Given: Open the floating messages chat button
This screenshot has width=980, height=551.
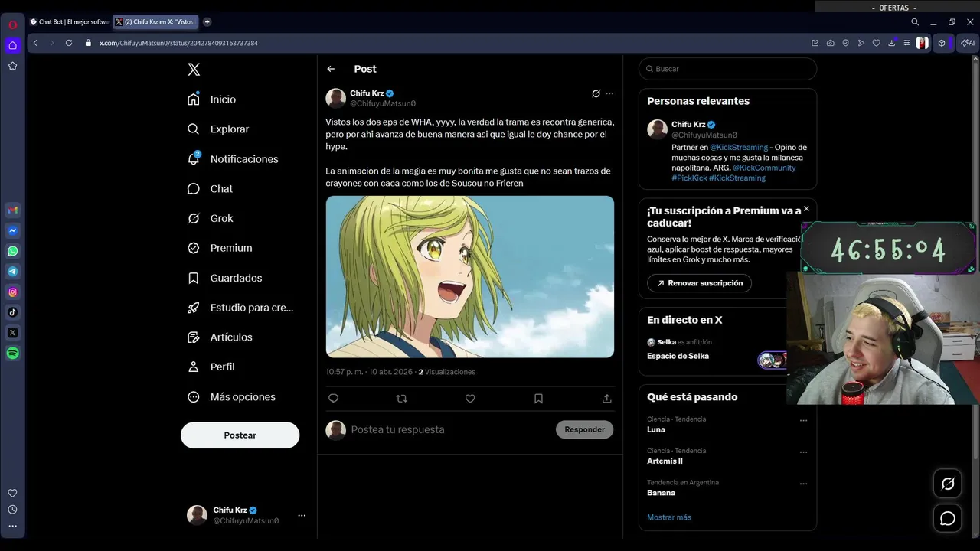Looking at the screenshot, I should click(948, 519).
